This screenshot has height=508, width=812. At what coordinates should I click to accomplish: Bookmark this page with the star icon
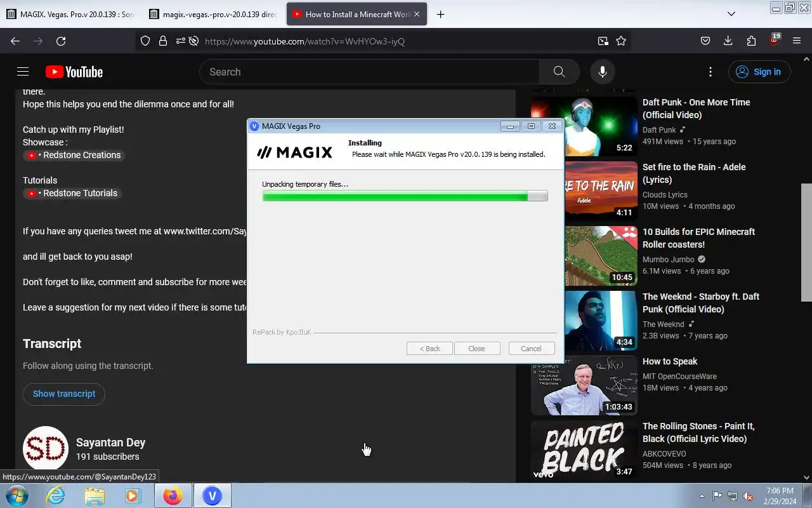pyautogui.click(x=621, y=41)
